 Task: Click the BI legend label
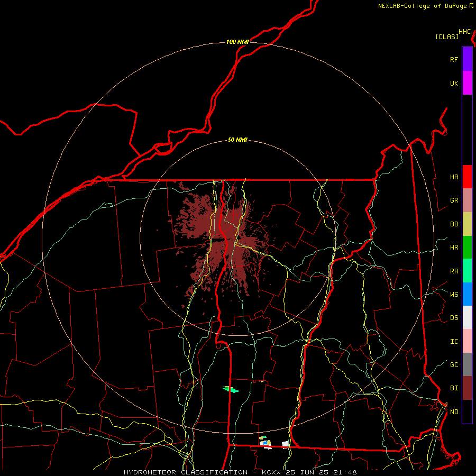point(454,388)
